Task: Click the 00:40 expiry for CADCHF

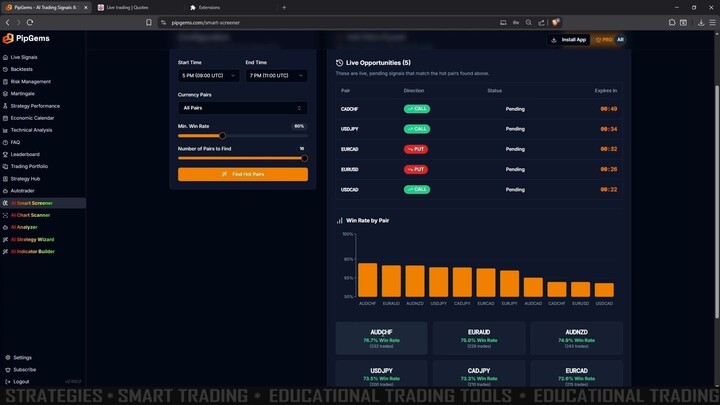Action: click(x=609, y=109)
